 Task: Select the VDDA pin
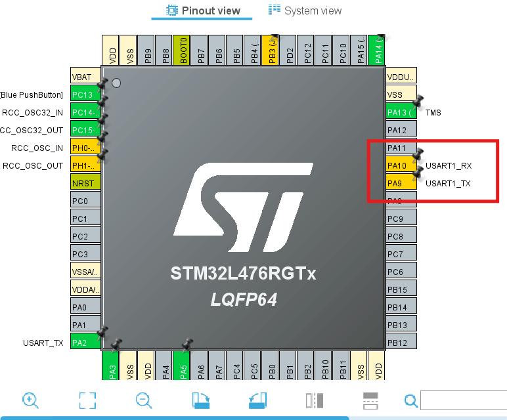[85, 289]
